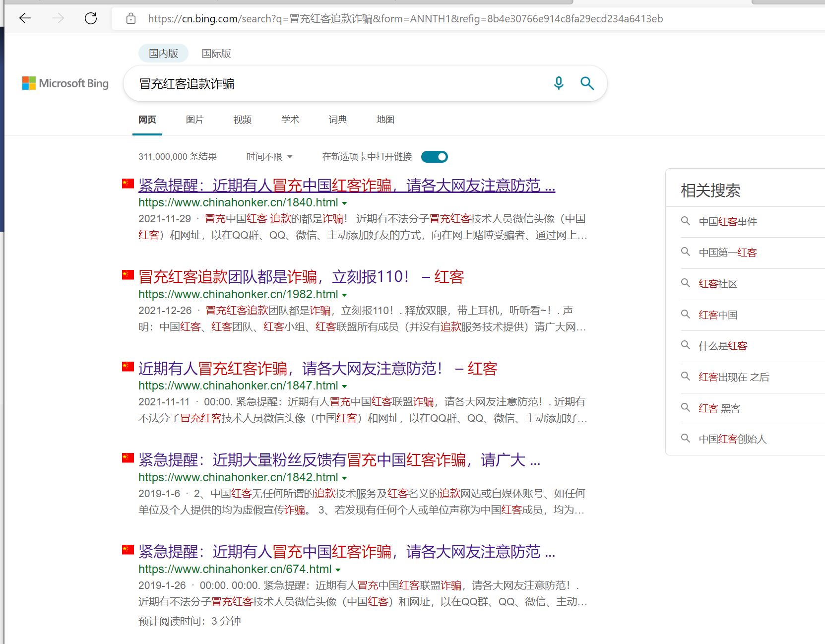Click the microphone voice search icon
Image resolution: width=825 pixels, height=644 pixels.
pyautogui.click(x=559, y=83)
